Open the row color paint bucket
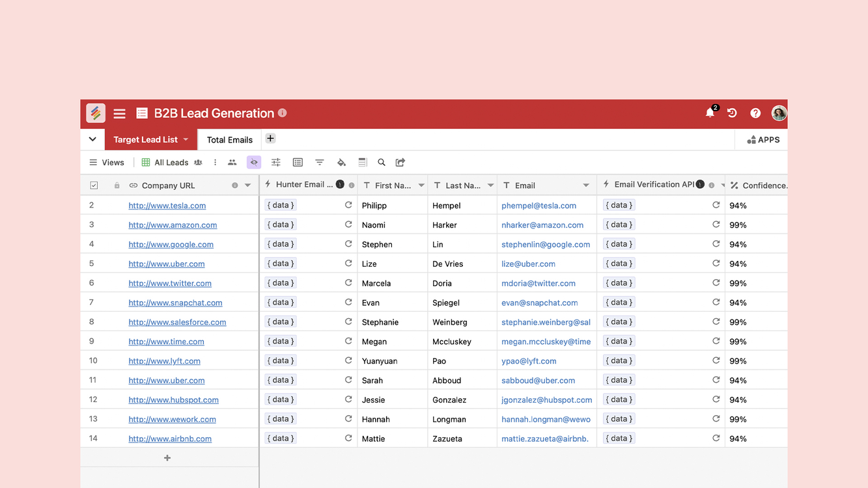Image resolution: width=868 pixels, height=488 pixels. [x=341, y=163]
